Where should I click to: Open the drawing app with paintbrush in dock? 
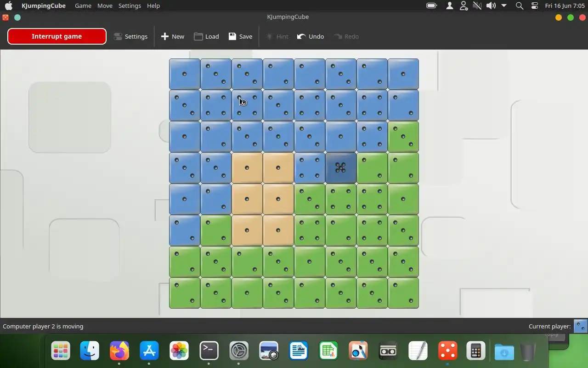pyautogui.click(x=358, y=351)
